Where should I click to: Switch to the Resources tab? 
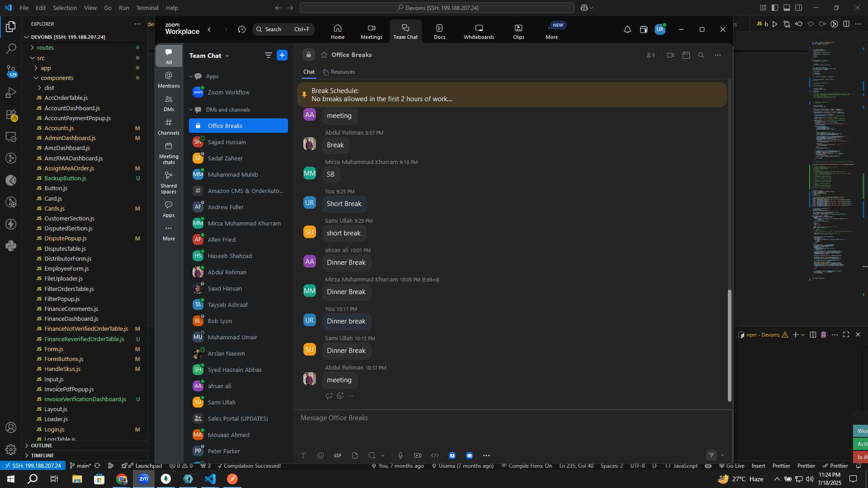339,72
